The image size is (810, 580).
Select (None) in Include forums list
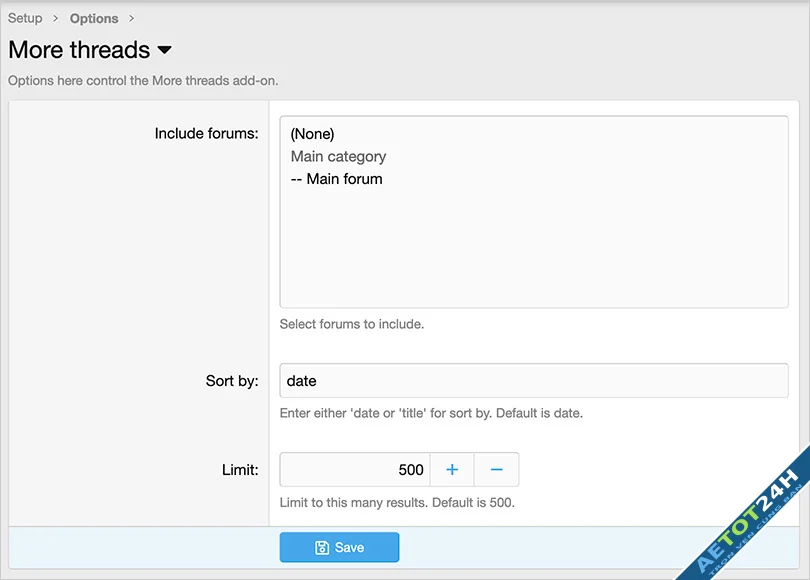(312, 134)
